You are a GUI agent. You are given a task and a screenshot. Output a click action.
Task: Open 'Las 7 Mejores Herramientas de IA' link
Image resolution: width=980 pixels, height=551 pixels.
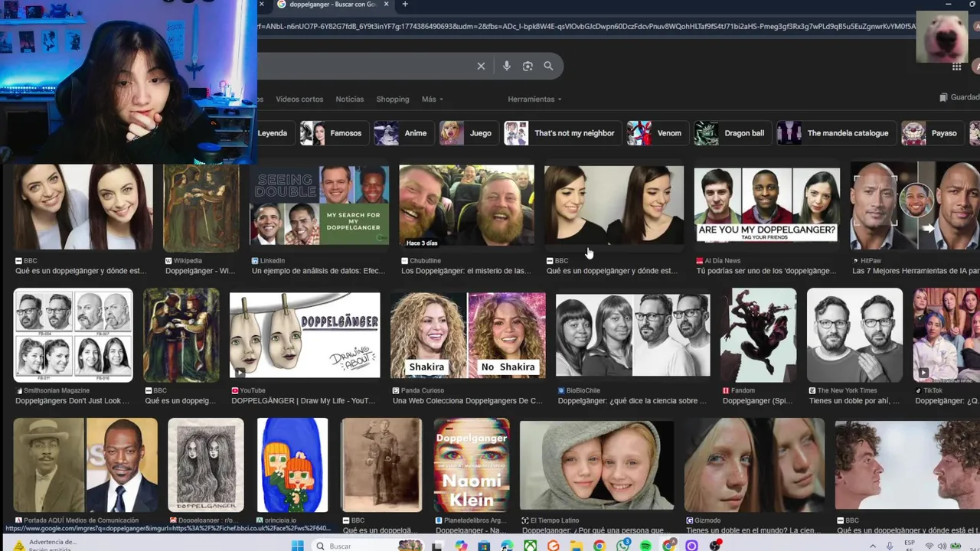(x=916, y=271)
